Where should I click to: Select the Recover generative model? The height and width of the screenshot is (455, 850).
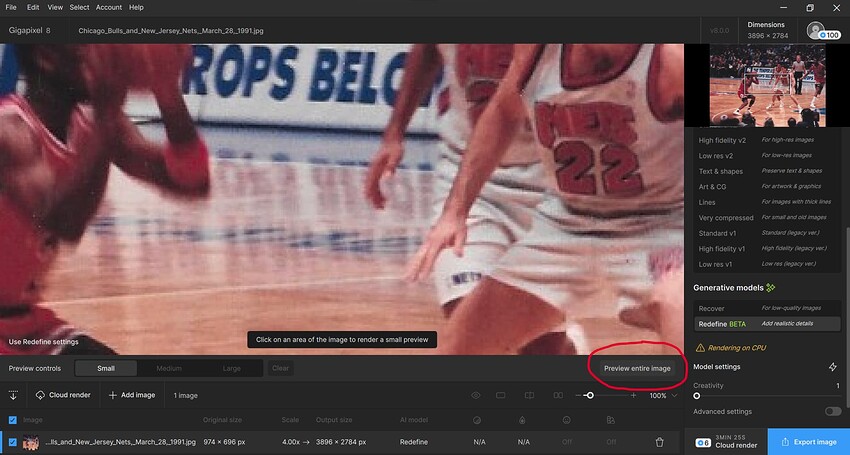tap(767, 308)
